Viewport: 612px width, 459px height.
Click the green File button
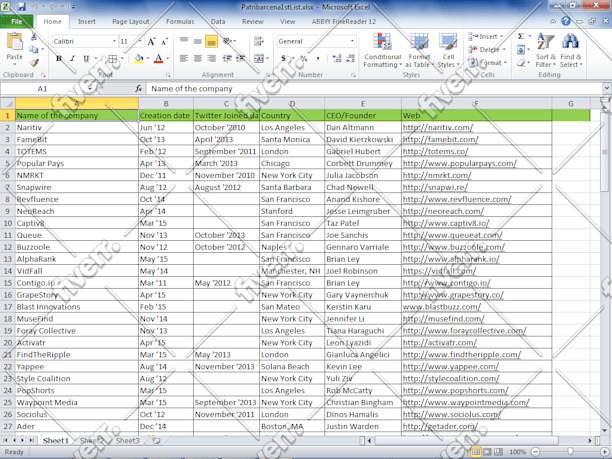click(x=18, y=21)
